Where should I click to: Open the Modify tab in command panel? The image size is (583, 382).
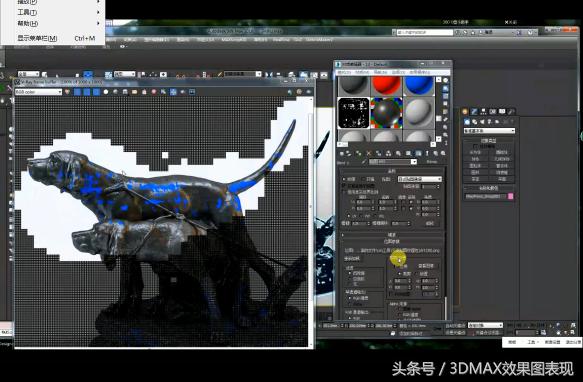[x=474, y=111]
